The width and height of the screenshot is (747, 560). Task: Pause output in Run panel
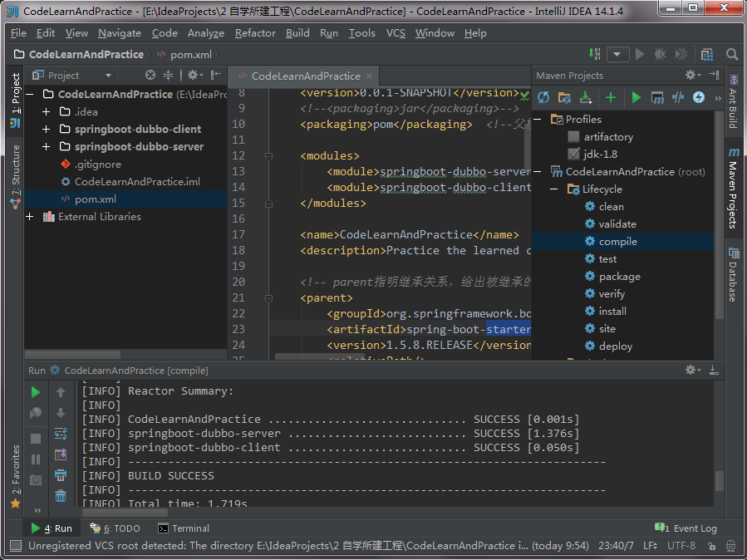[x=36, y=459]
